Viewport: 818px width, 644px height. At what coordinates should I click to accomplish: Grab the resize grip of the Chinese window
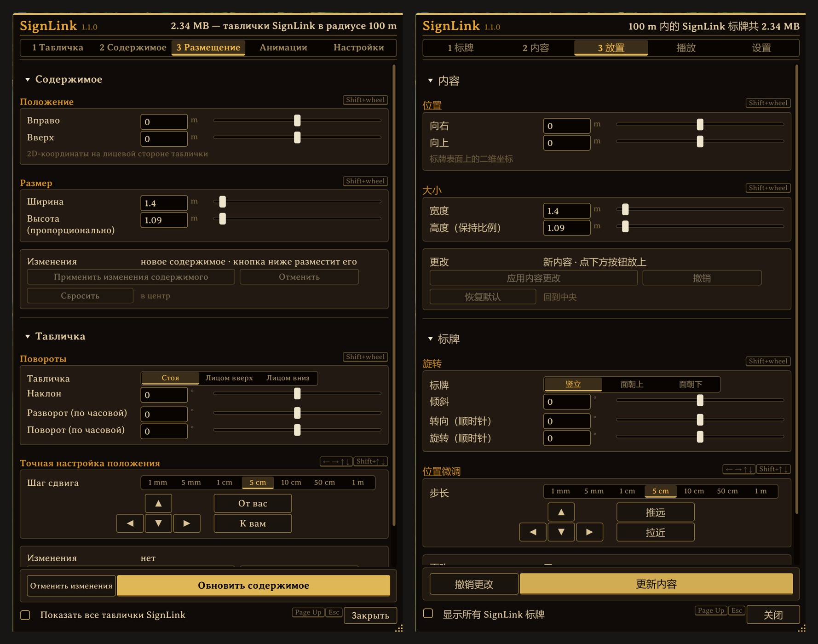[802, 628]
